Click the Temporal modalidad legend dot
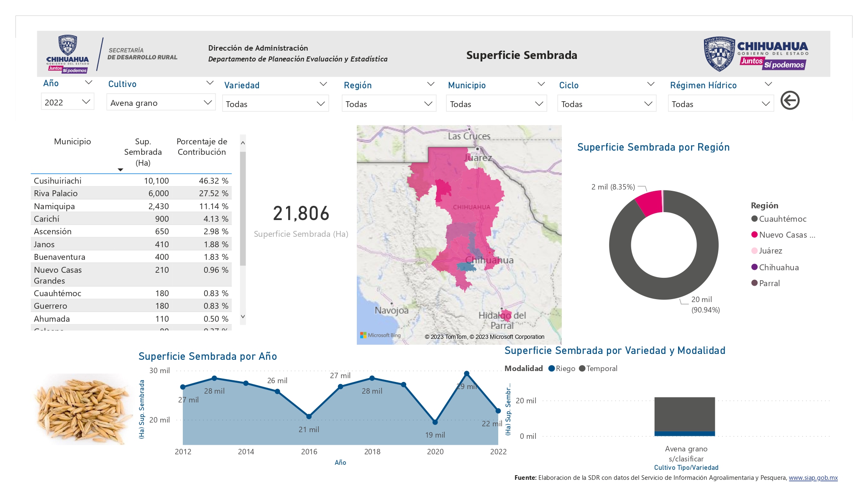Screen dimensions: 868x502 click(582, 369)
